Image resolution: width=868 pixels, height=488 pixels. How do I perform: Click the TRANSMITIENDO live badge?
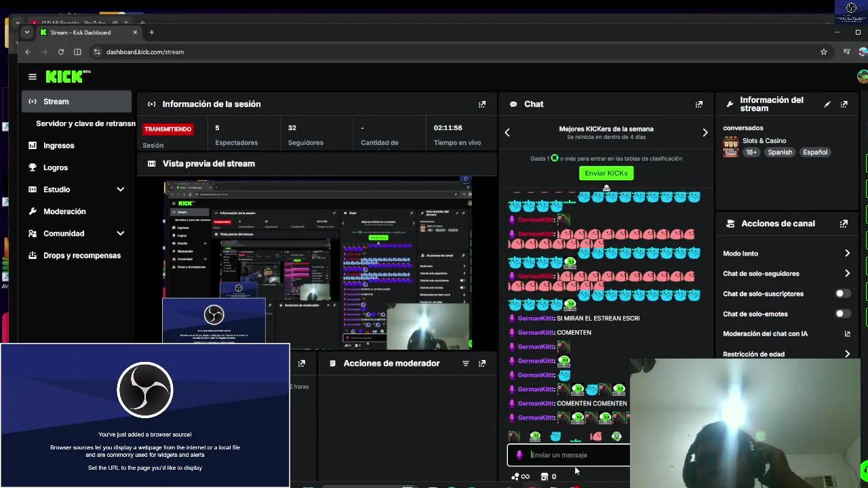[x=167, y=129]
